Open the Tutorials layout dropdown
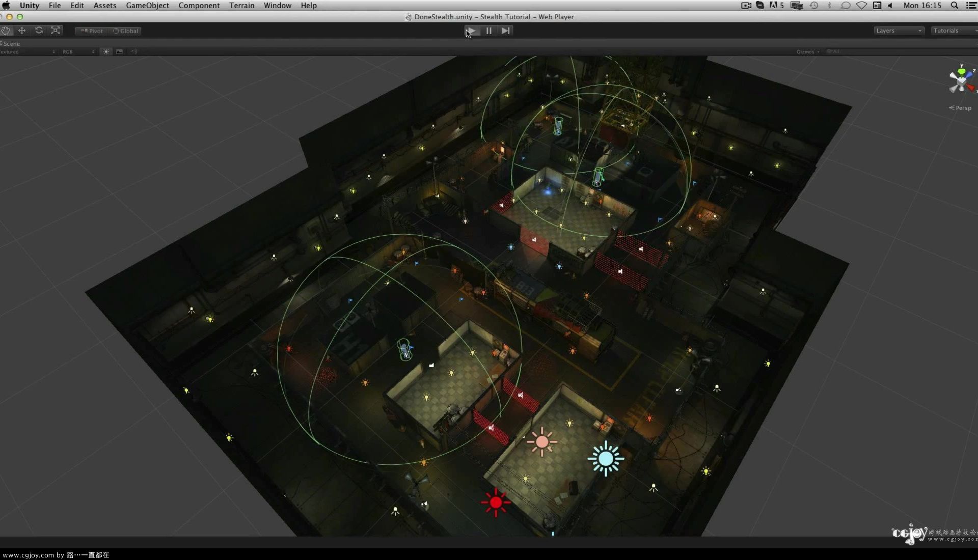 click(955, 31)
